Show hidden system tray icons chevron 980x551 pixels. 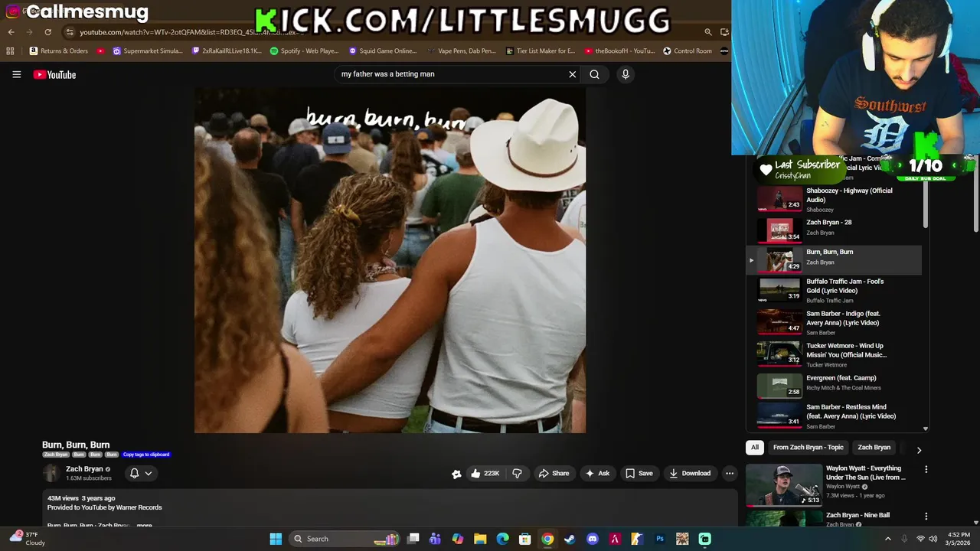click(x=888, y=539)
